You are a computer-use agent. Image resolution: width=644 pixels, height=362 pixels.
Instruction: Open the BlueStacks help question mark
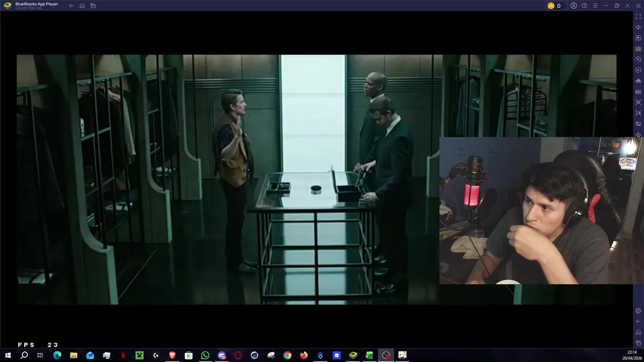pyautogui.click(x=584, y=6)
